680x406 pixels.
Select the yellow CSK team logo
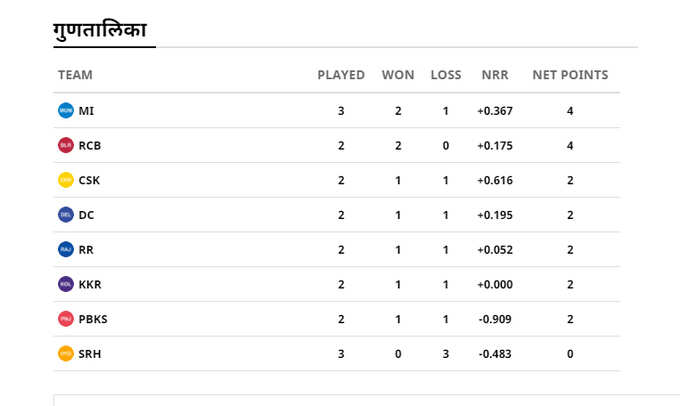[66, 180]
